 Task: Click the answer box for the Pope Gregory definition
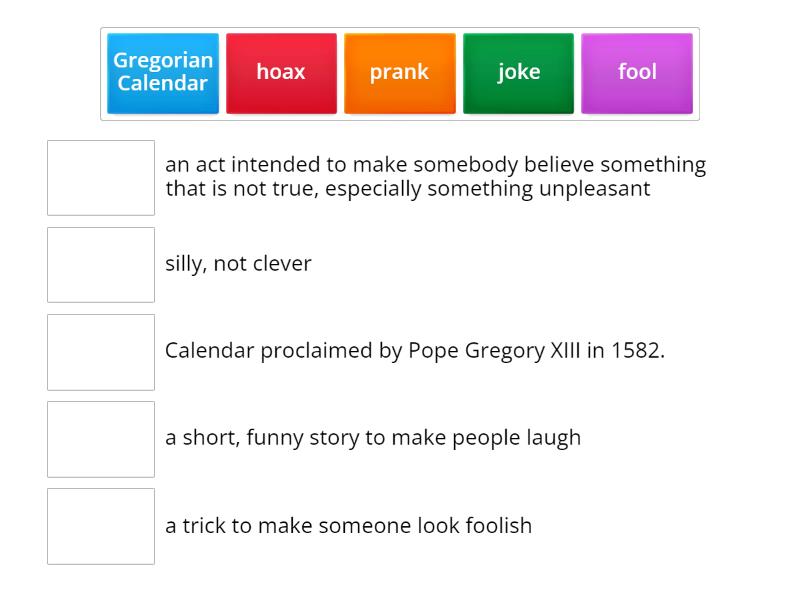pyautogui.click(x=100, y=351)
